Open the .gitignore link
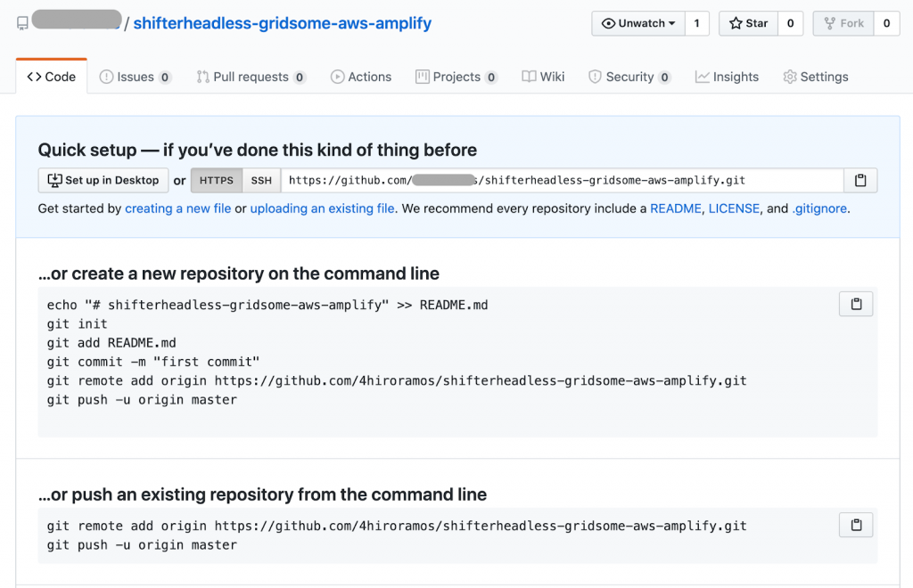The width and height of the screenshot is (913, 588). click(x=819, y=208)
